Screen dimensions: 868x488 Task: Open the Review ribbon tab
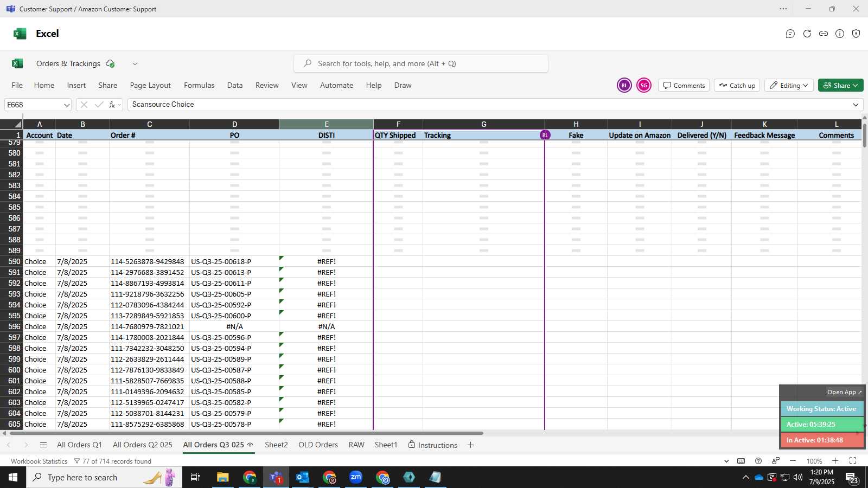click(267, 85)
